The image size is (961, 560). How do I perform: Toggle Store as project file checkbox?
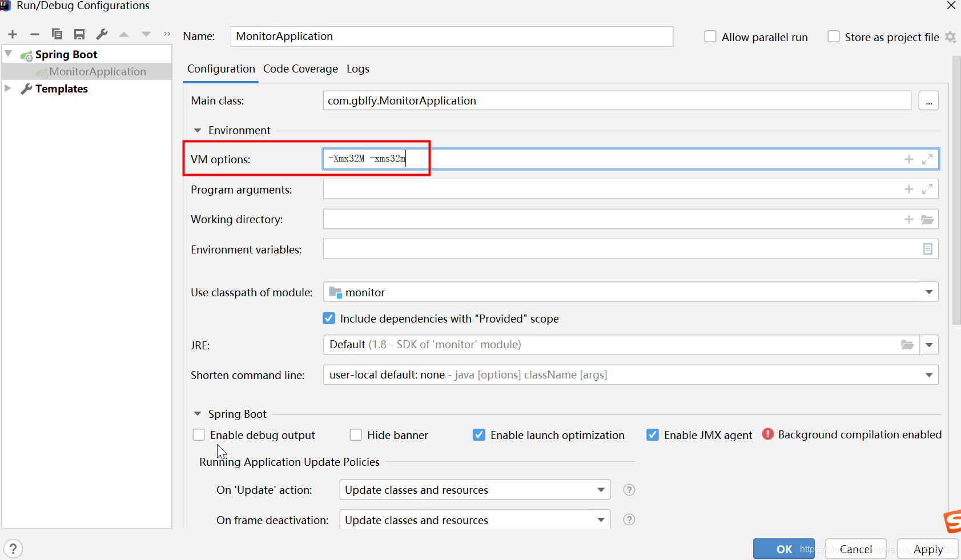[x=834, y=37]
